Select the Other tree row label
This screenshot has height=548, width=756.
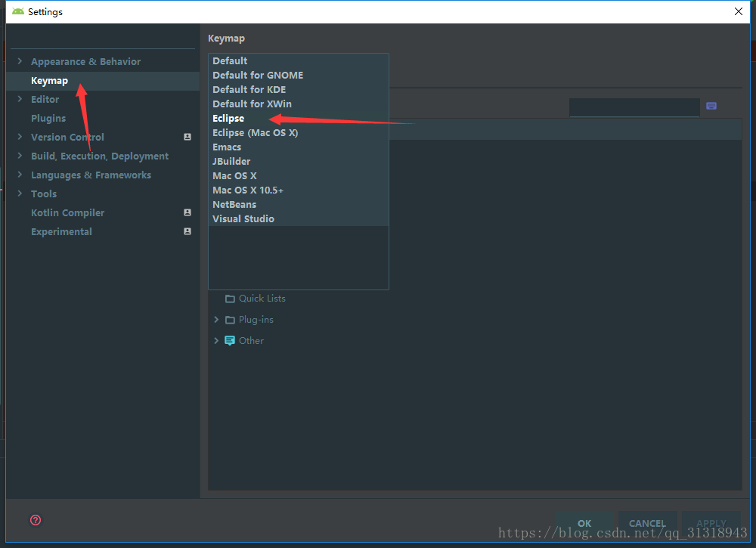point(251,340)
